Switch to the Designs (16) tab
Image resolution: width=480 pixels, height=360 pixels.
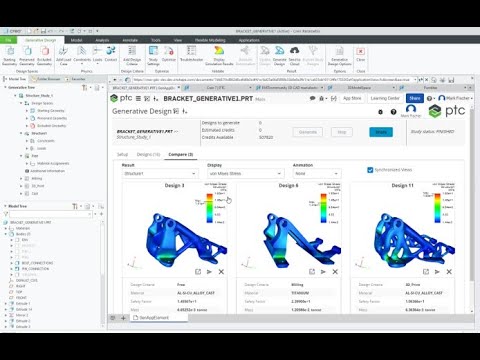coord(148,155)
